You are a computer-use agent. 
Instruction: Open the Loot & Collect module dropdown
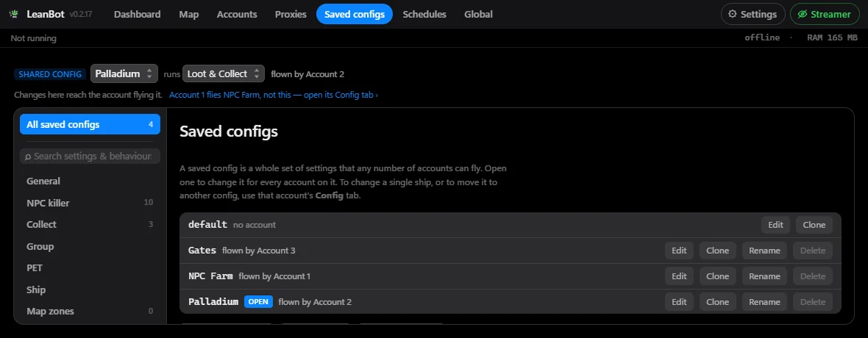click(224, 73)
